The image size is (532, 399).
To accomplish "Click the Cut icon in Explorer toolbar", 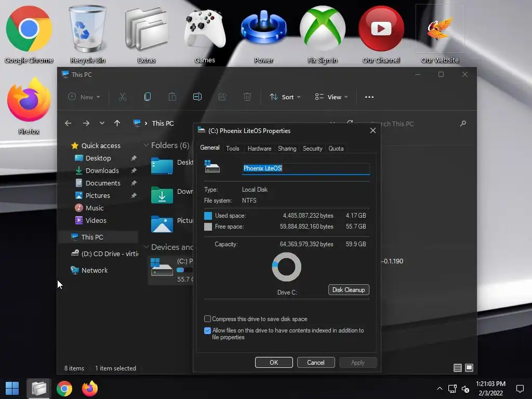I will coord(123,97).
